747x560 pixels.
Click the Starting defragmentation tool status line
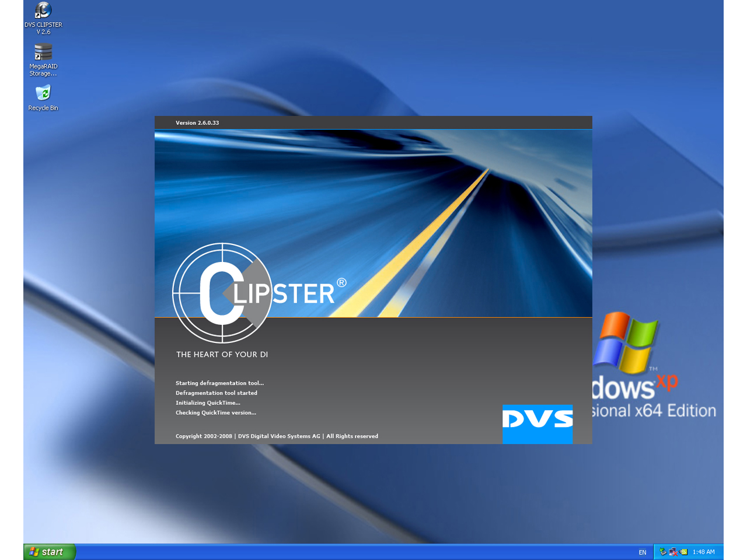pos(219,383)
